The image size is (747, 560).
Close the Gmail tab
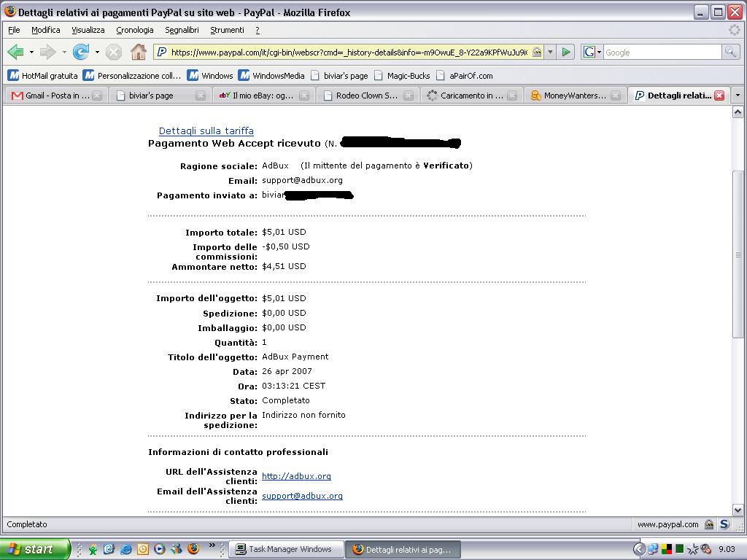(x=97, y=96)
